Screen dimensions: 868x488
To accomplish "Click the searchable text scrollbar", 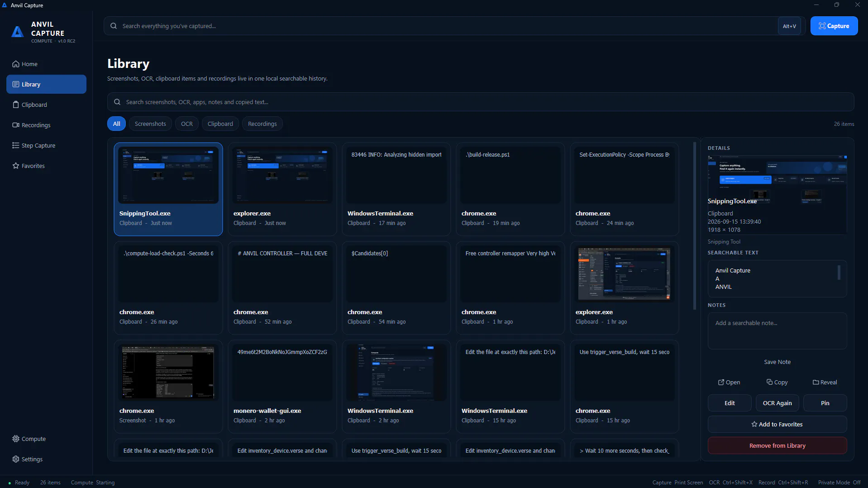I will [x=839, y=273].
